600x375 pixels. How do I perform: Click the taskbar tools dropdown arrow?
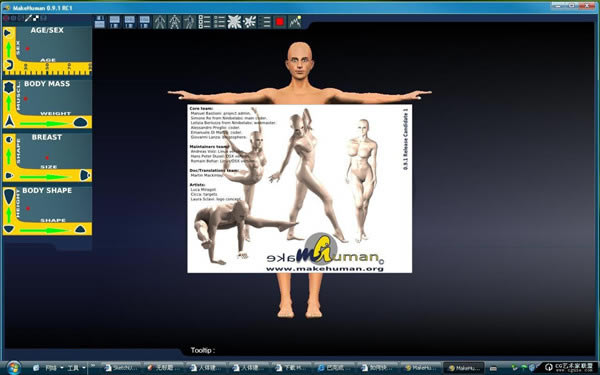tap(83, 368)
